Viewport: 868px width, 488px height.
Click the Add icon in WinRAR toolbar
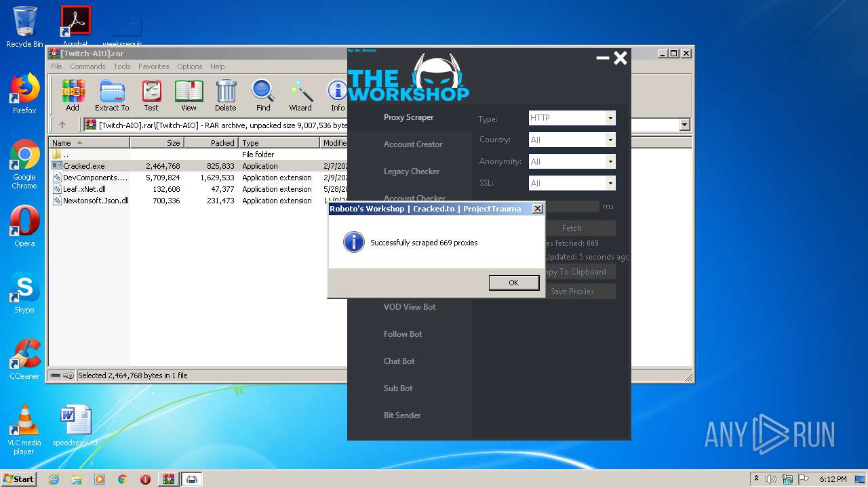(73, 96)
